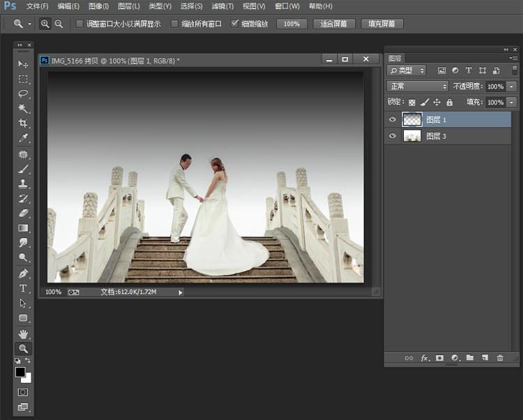
Task: Select the Eyedropper tool
Action: (x=23, y=138)
